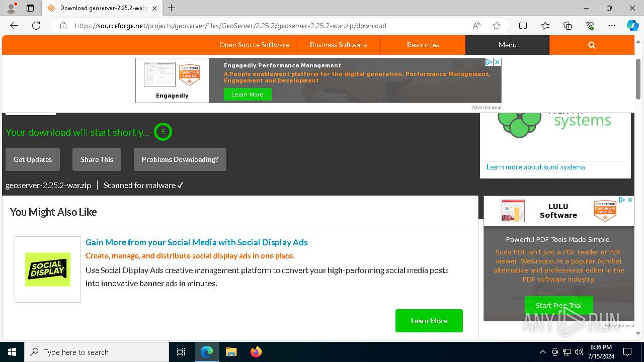
Task: Open Learn more about kumi systems link
Action: [x=536, y=167]
